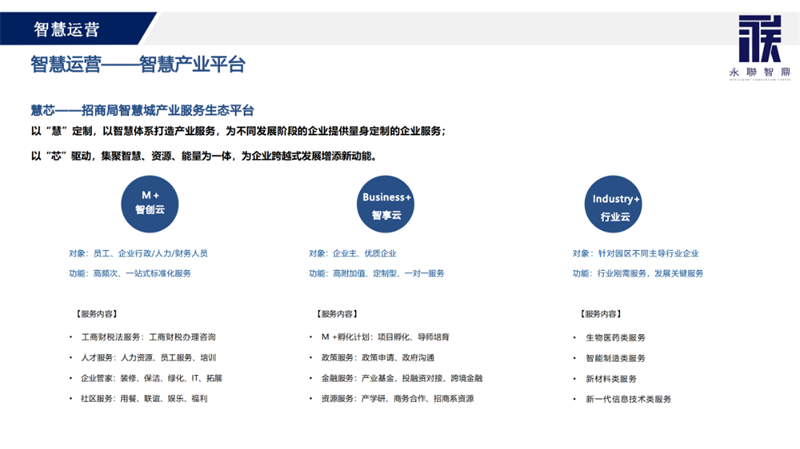Select the 智慧运营 header tab
800x449 pixels.
click(x=68, y=29)
